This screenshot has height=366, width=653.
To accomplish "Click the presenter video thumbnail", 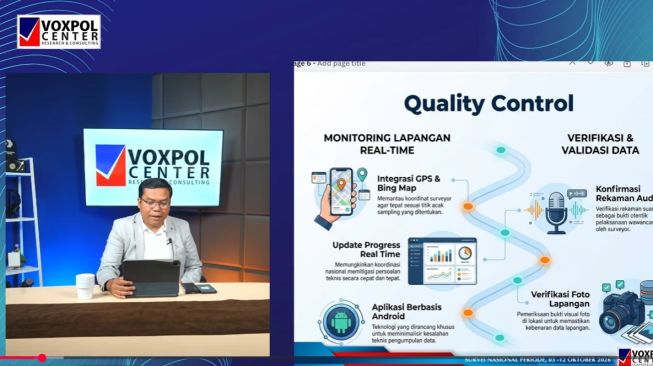I will (x=137, y=214).
